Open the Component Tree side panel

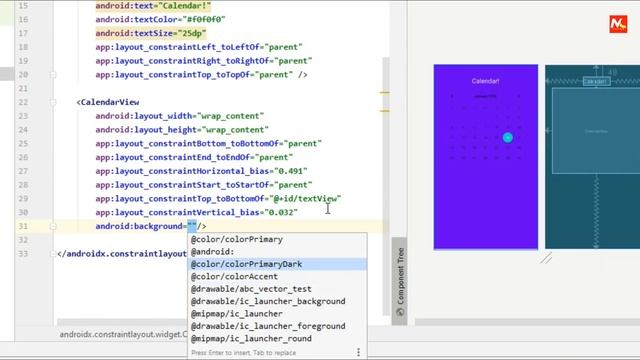pos(400,281)
